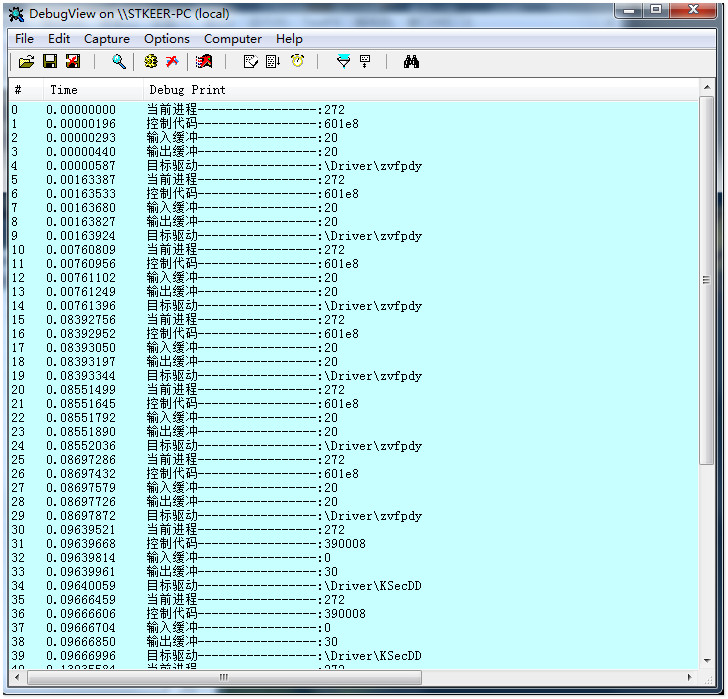Click the horizontal scrollbar thumb
728x699 pixels.
pyautogui.click(x=222, y=678)
